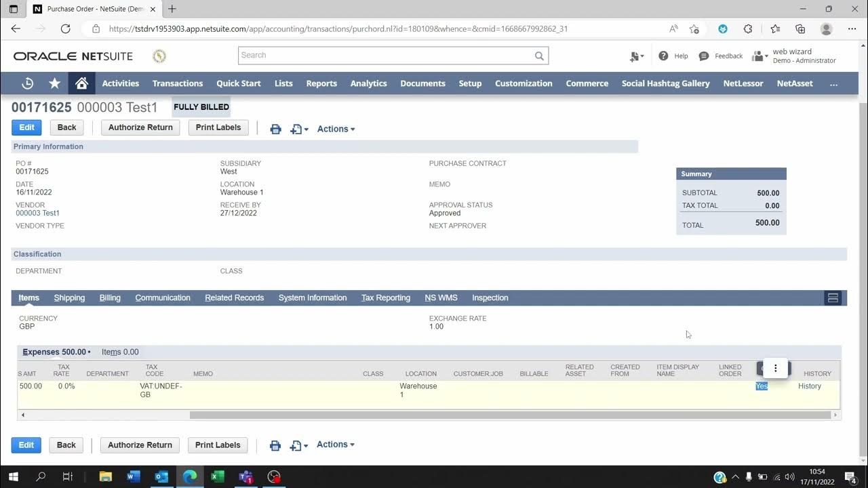The height and width of the screenshot is (488, 868).
Task: Open browser settings and more menu
Action: tap(852, 28)
